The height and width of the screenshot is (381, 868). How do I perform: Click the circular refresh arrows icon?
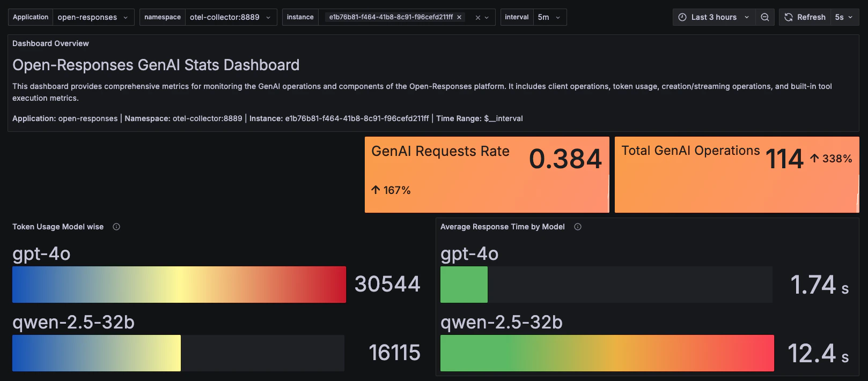(789, 17)
